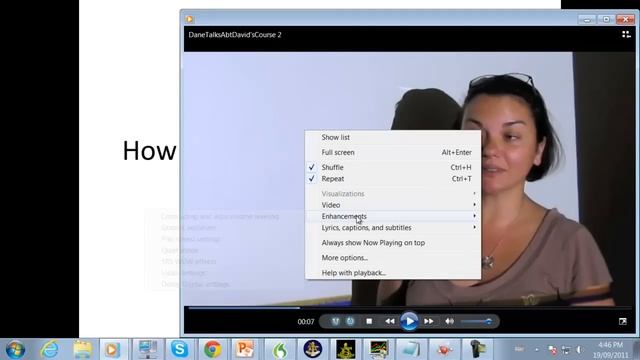Click the Media Player icon in title bar

pos(189,19)
